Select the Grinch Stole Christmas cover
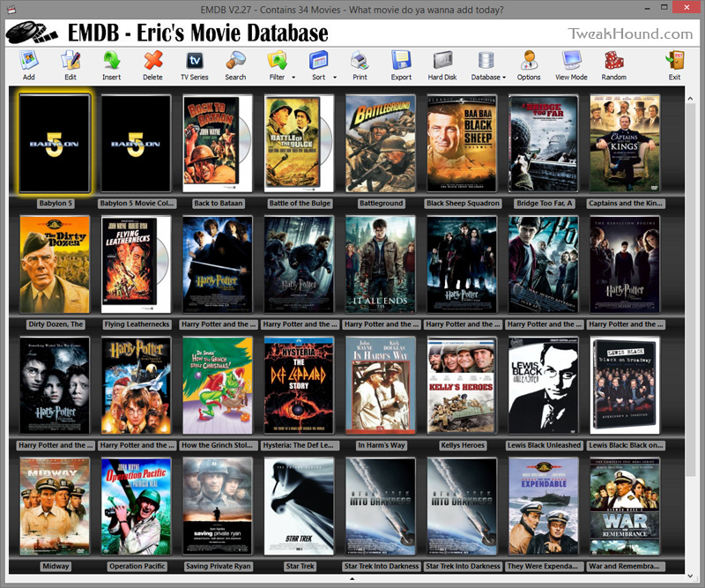This screenshot has height=588, width=705. point(218,385)
